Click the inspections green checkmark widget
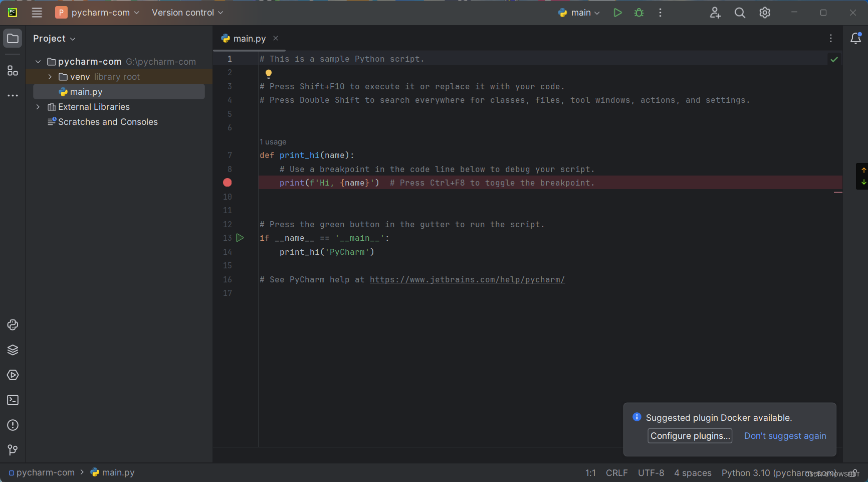This screenshot has width=868, height=482. click(x=834, y=59)
